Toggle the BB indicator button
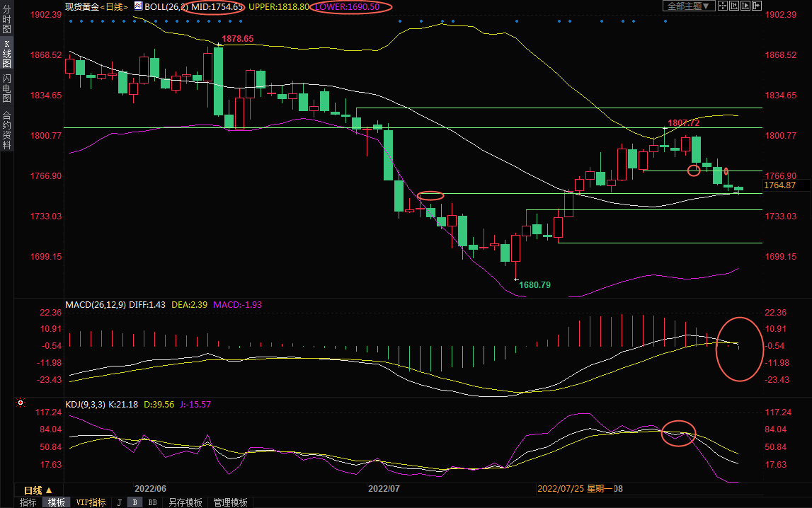This screenshot has height=508, width=812. 152,502
